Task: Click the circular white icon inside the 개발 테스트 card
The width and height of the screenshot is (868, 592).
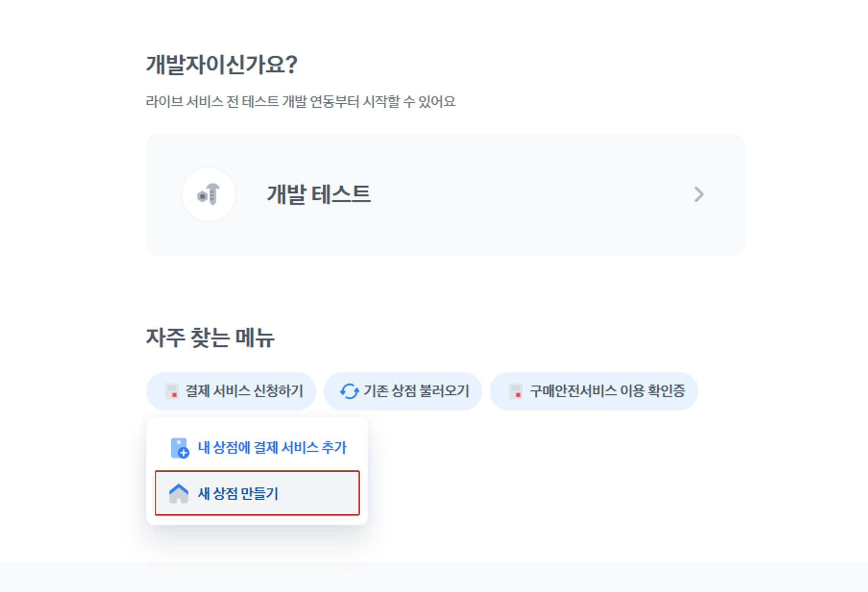Action: click(209, 195)
